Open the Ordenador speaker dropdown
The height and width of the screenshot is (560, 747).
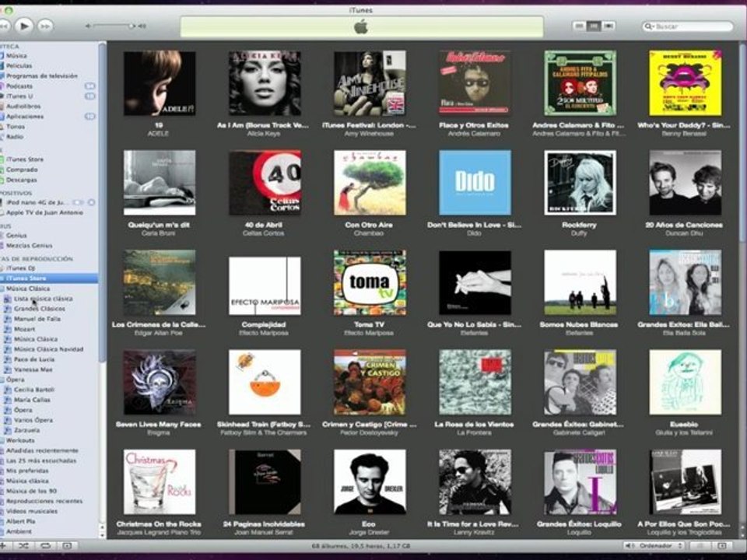click(x=652, y=546)
